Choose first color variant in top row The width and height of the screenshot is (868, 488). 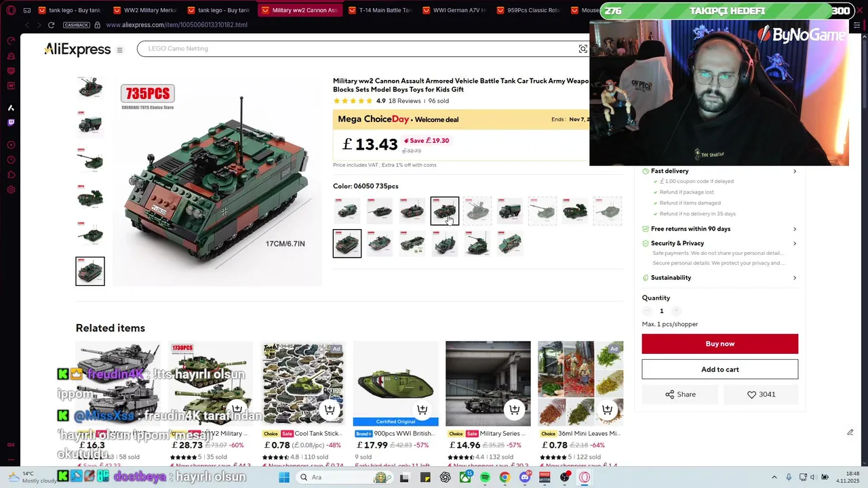(347, 211)
